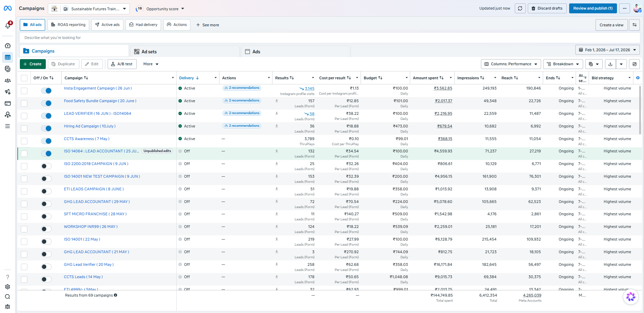Screen dimensions: 644x313
Task: Open the Breakdown dropdown
Action: [563, 64]
